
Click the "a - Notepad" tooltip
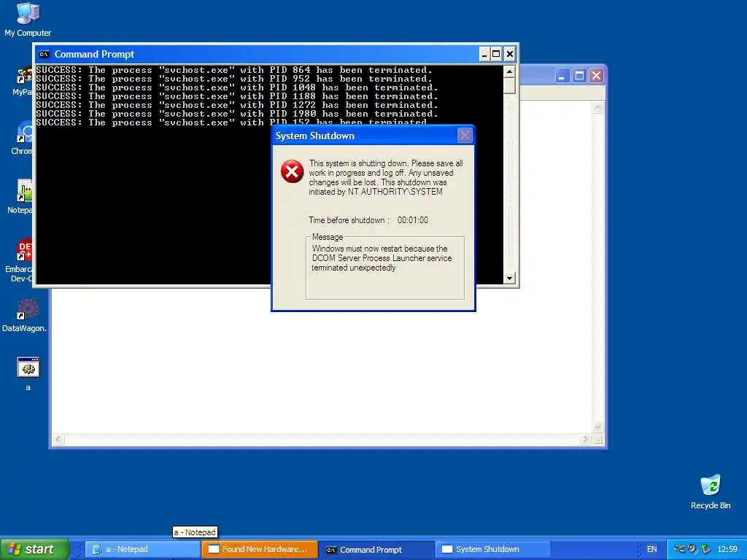195,532
